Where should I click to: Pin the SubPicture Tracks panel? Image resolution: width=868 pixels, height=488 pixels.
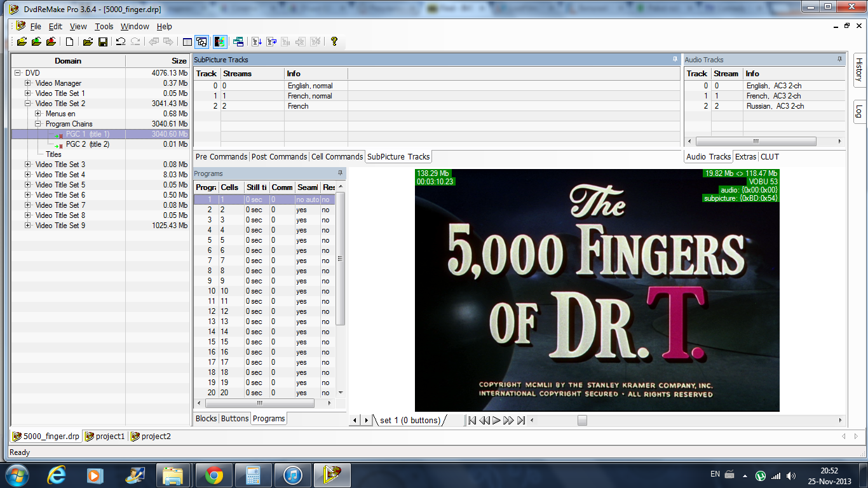click(x=675, y=59)
